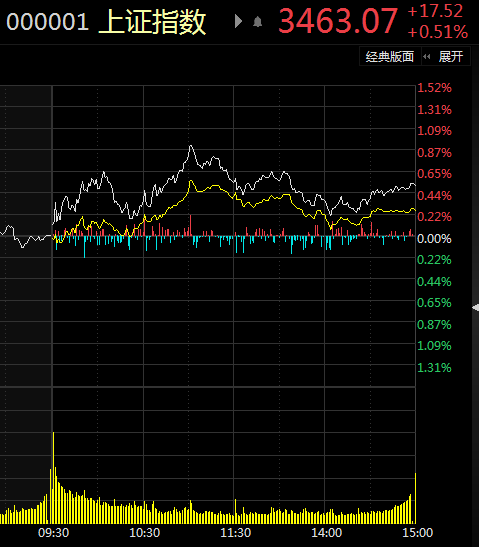Image resolution: width=479 pixels, height=547 pixels.
Task: Click the play arrow beside 上证指数
Action: click(x=238, y=21)
